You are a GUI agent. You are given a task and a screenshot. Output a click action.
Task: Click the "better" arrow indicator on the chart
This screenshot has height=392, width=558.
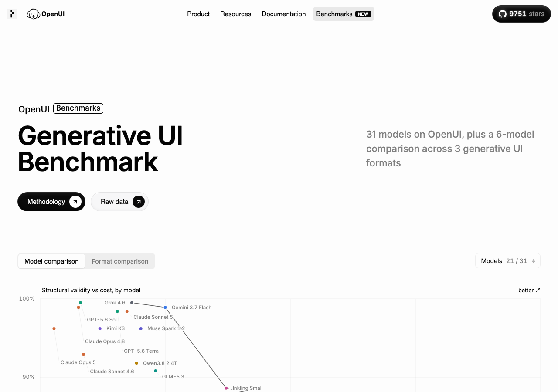point(529,290)
